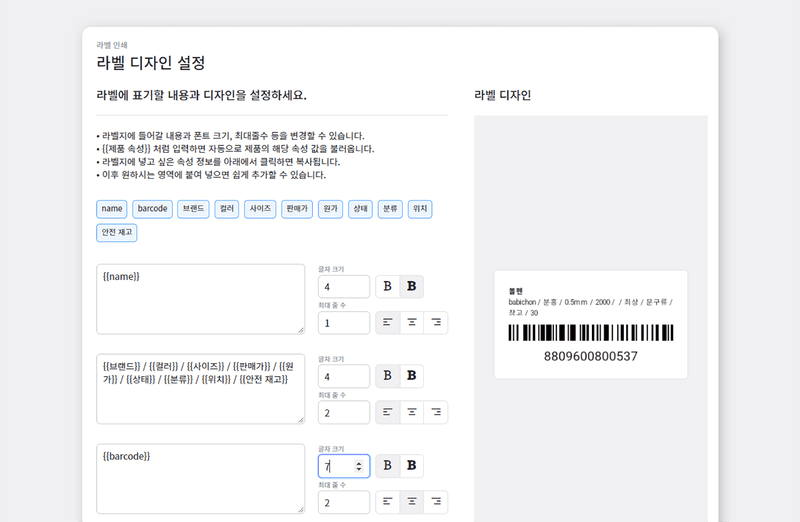This screenshot has height=522, width=800.
Task: Left-align the {{barcode}} row
Action: (x=387, y=502)
